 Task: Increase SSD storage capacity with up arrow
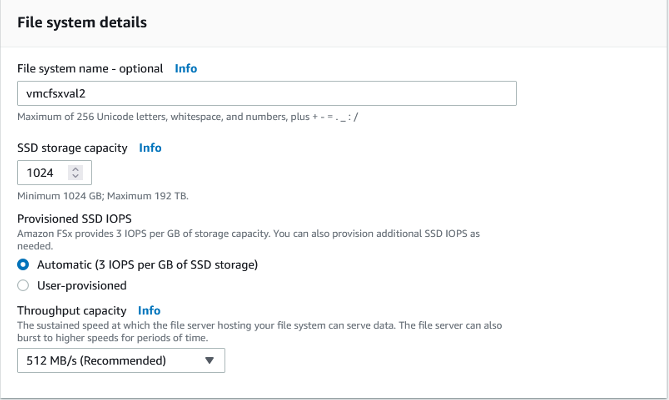pyautogui.click(x=76, y=169)
